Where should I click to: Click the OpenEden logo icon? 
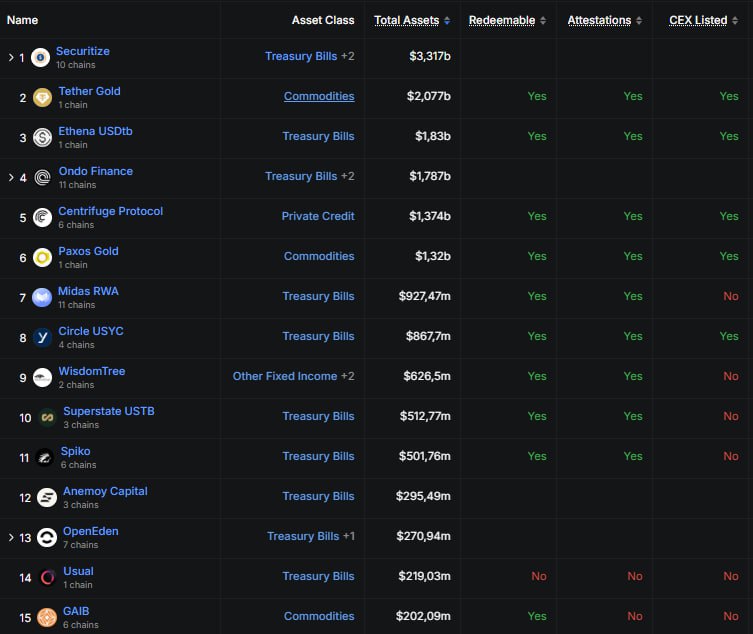(x=47, y=537)
